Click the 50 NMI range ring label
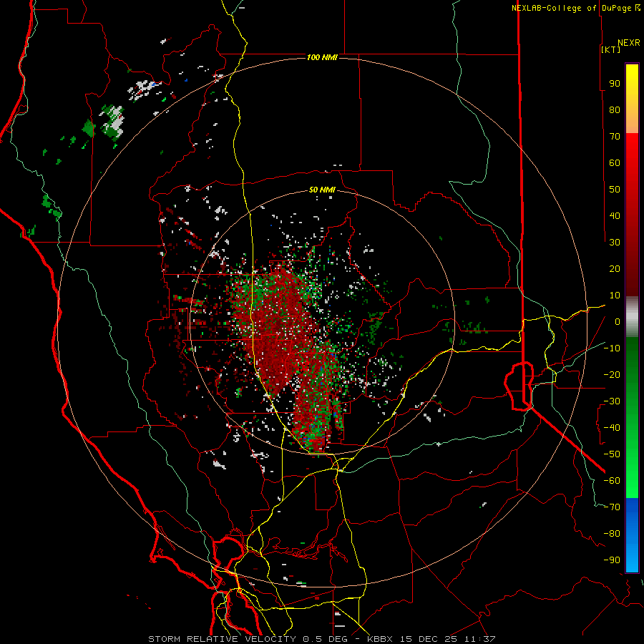Screen dimensions: 644x644 point(322,190)
